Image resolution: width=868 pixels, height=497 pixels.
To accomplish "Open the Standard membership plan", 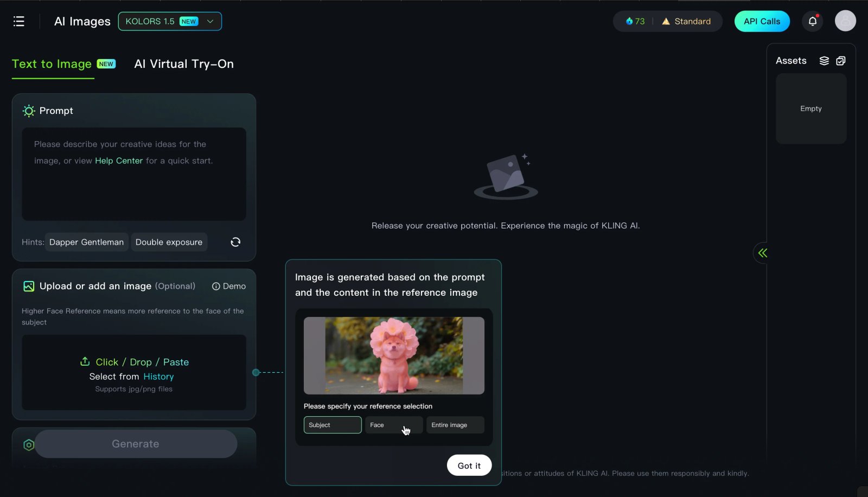I will (x=686, y=21).
